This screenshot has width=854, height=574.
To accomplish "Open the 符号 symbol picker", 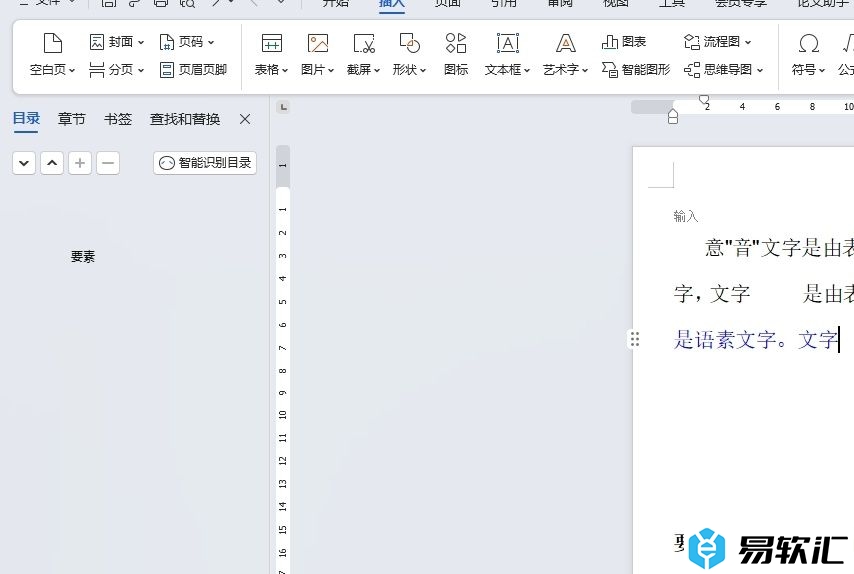I will pyautogui.click(x=808, y=42).
